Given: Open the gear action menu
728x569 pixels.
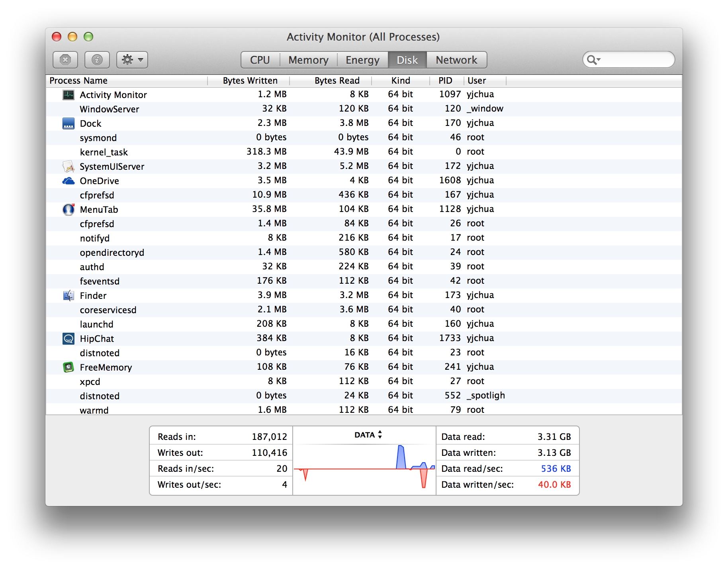Looking at the screenshot, I should coord(132,60).
